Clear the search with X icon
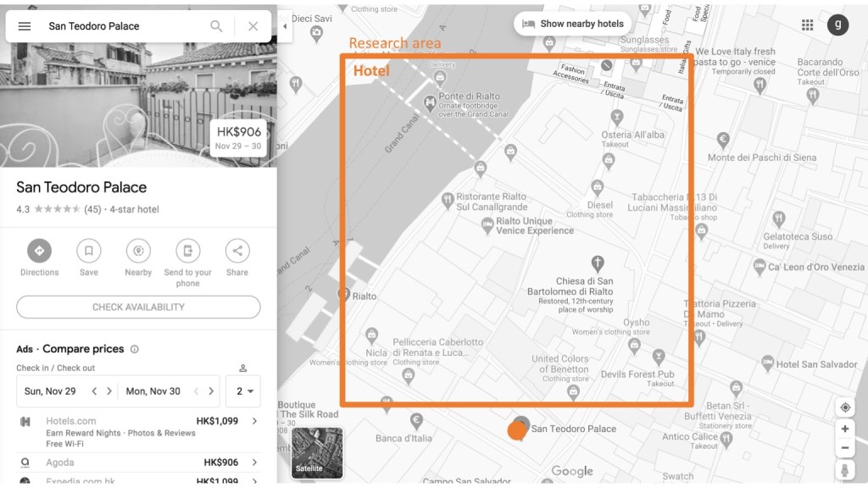Viewport: 868px width, 488px height. coord(253,26)
